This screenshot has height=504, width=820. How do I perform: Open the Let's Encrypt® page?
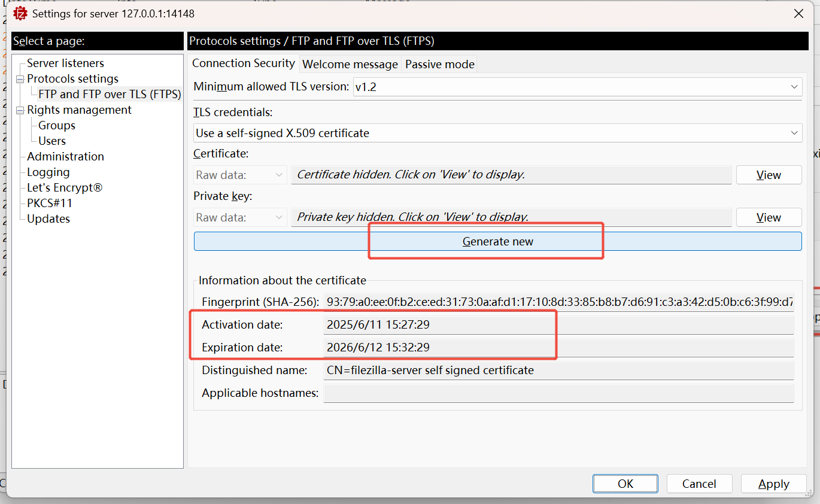click(x=65, y=187)
